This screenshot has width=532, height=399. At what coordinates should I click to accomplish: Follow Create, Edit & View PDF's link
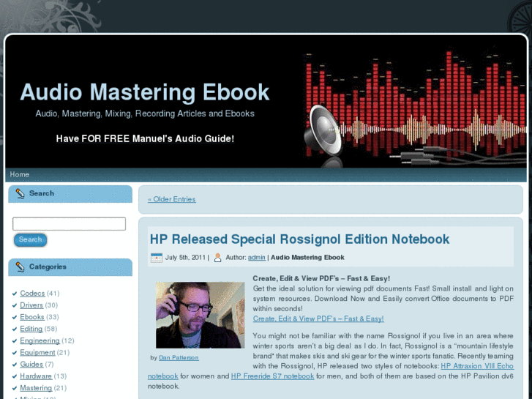click(318, 319)
